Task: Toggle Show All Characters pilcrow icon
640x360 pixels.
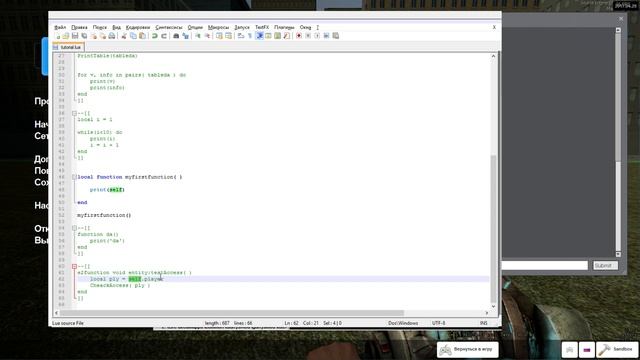Action: [x=250, y=36]
